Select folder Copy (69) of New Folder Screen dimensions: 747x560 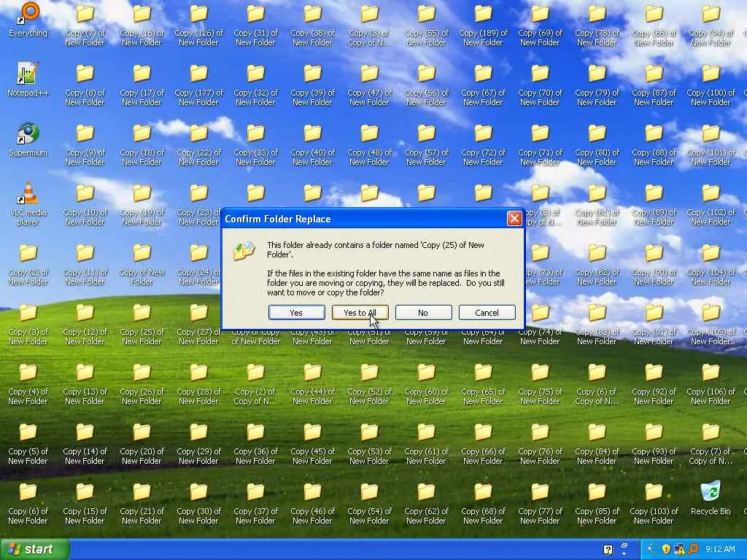point(540,26)
